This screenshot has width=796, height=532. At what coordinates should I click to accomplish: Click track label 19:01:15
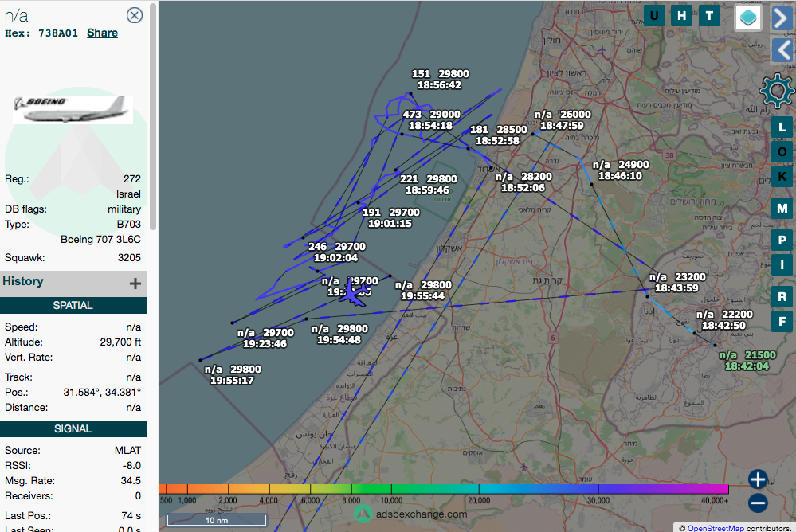coord(390,224)
